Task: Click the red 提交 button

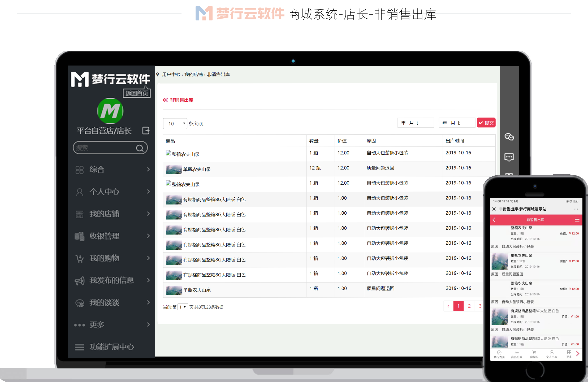Action: pyautogui.click(x=486, y=123)
